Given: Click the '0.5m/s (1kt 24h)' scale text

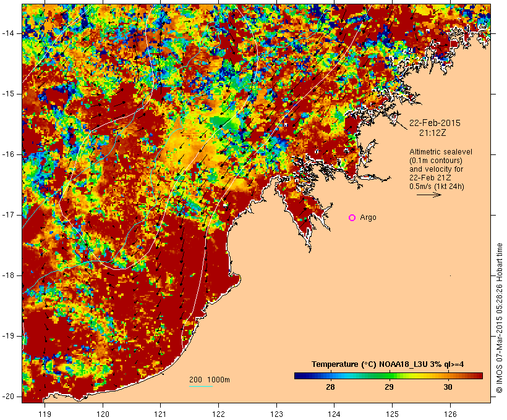Looking at the screenshot, I should click(437, 187).
